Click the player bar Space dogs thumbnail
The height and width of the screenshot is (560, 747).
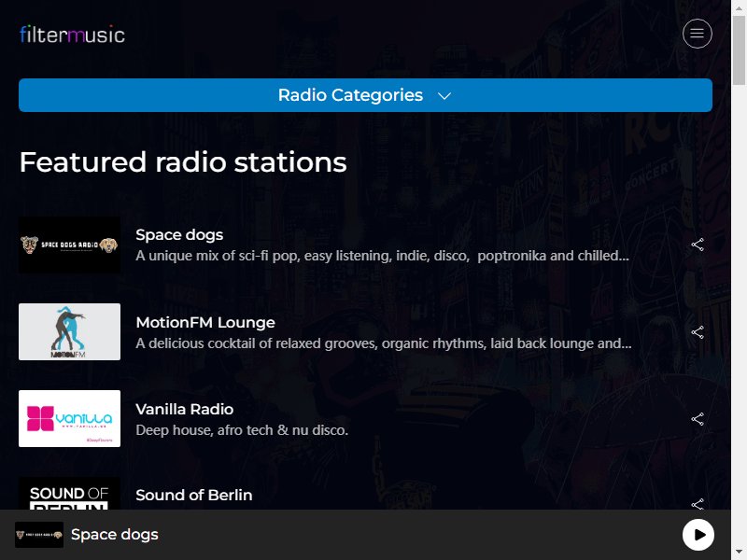click(39, 535)
